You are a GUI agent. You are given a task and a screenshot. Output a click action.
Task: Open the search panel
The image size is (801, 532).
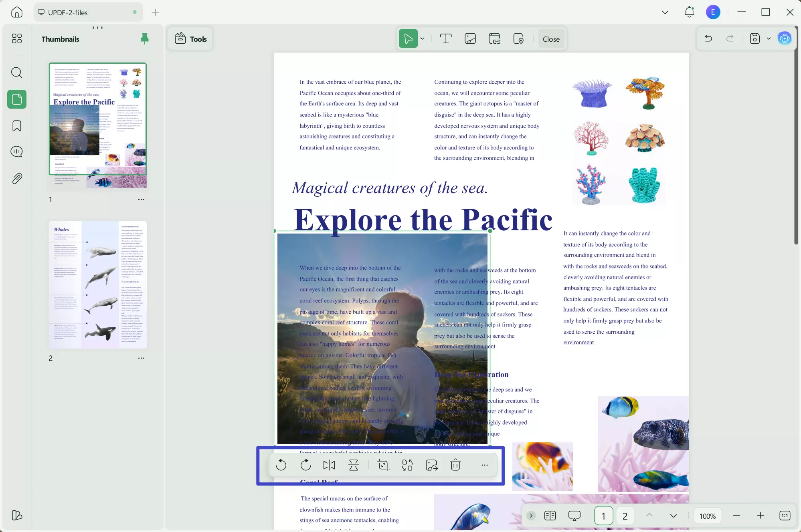[16, 73]
